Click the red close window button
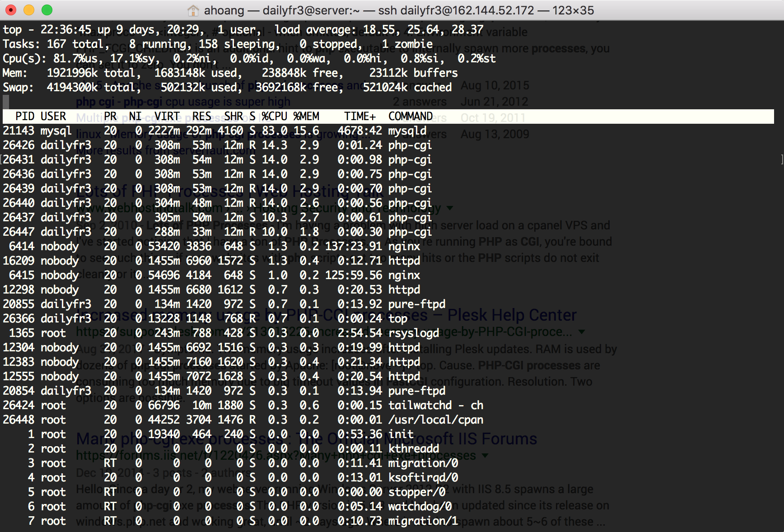 11,10
